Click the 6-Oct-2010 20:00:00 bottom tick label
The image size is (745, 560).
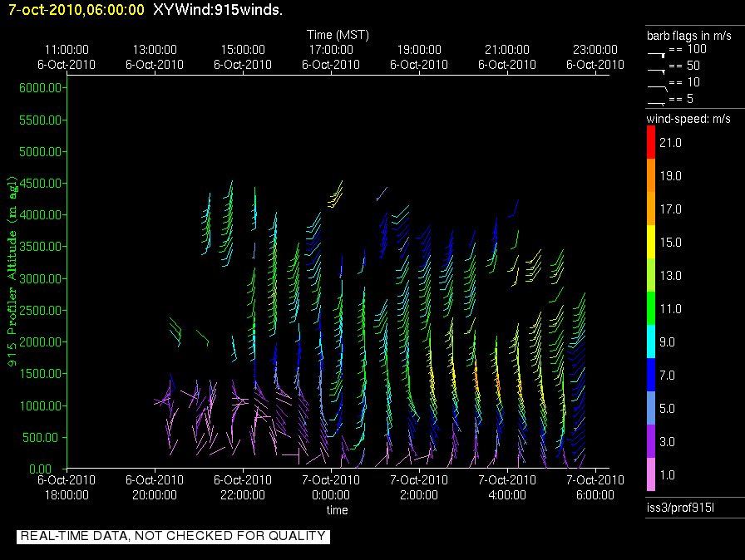click(155, 488)
